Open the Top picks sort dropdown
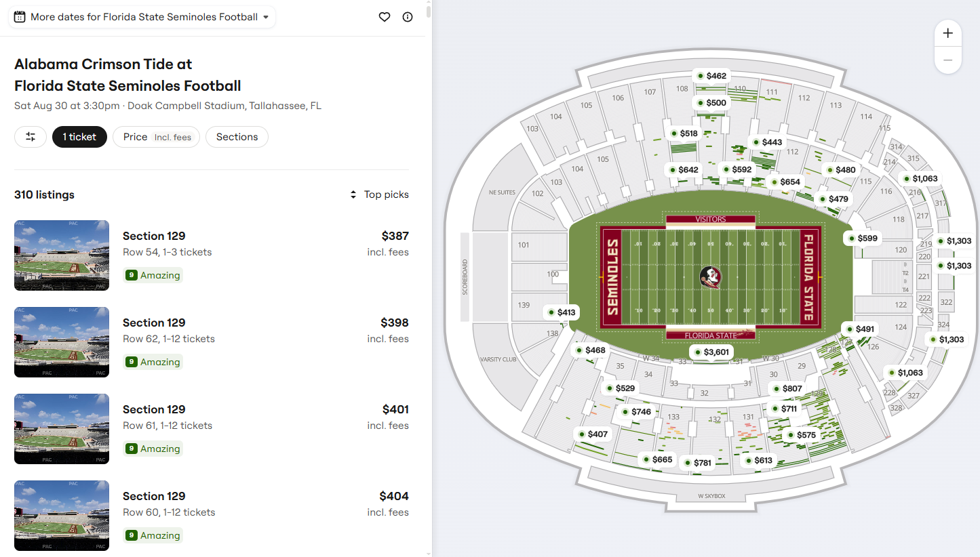 (x=379, y=194)
